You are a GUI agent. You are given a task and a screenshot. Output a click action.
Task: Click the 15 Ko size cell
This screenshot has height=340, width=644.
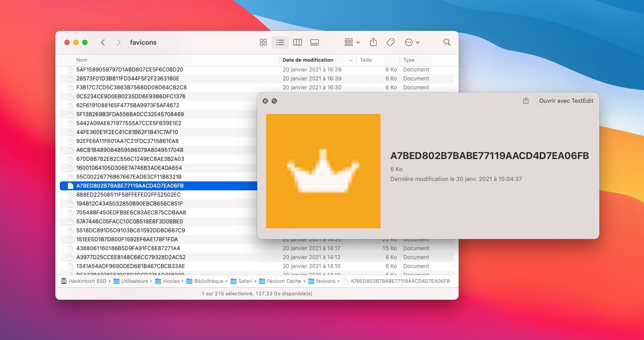pos(389,248)
